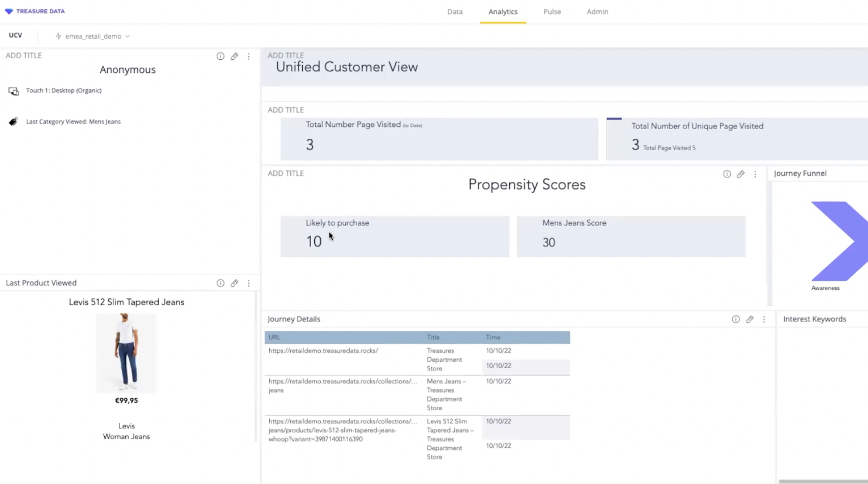Screen dimensions: 868x484
Task: Click the Touch 1: Desktop (Organic) text
Action: (64, 91)
